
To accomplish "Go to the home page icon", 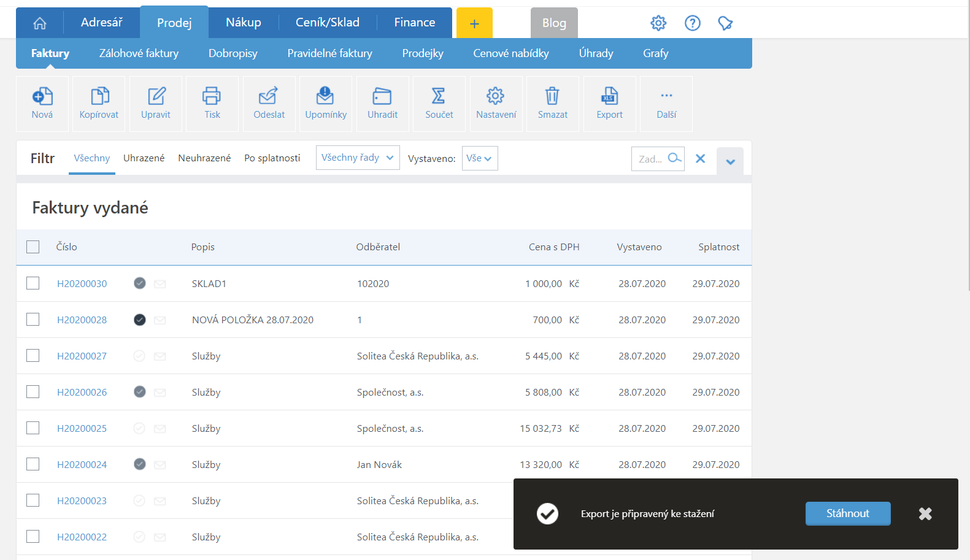I will (40, 23).
